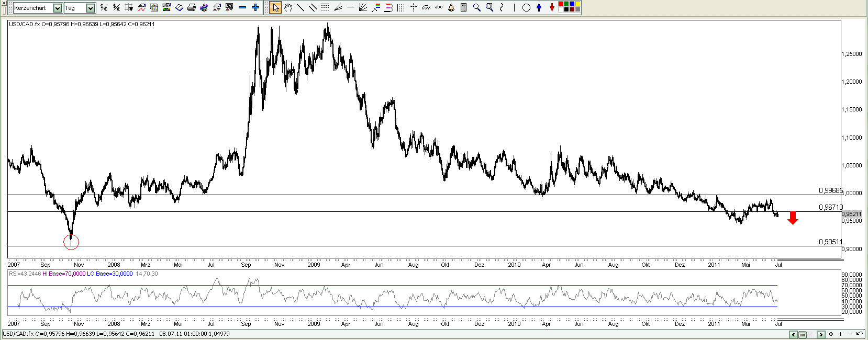Click the chart scroll left arrow button

(793, 334)
